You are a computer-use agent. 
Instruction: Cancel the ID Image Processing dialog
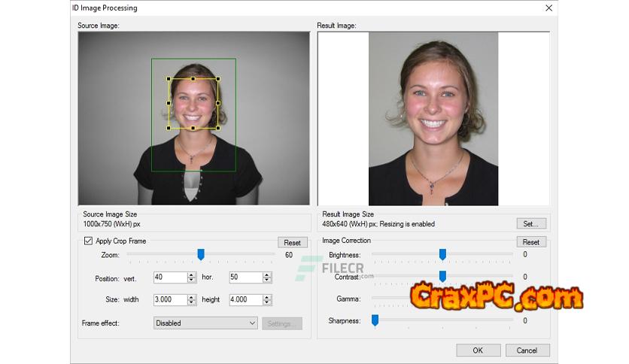click(527, 350)
